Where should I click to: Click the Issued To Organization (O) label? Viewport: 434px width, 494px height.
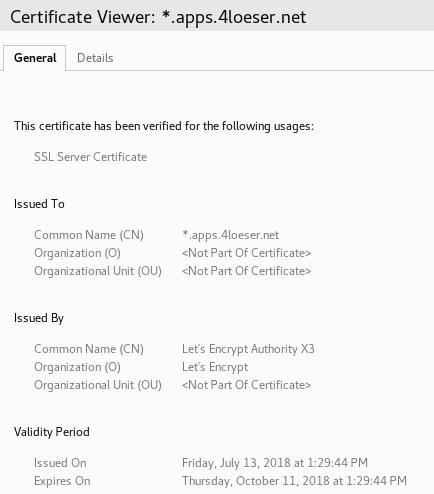pos(77,253)
